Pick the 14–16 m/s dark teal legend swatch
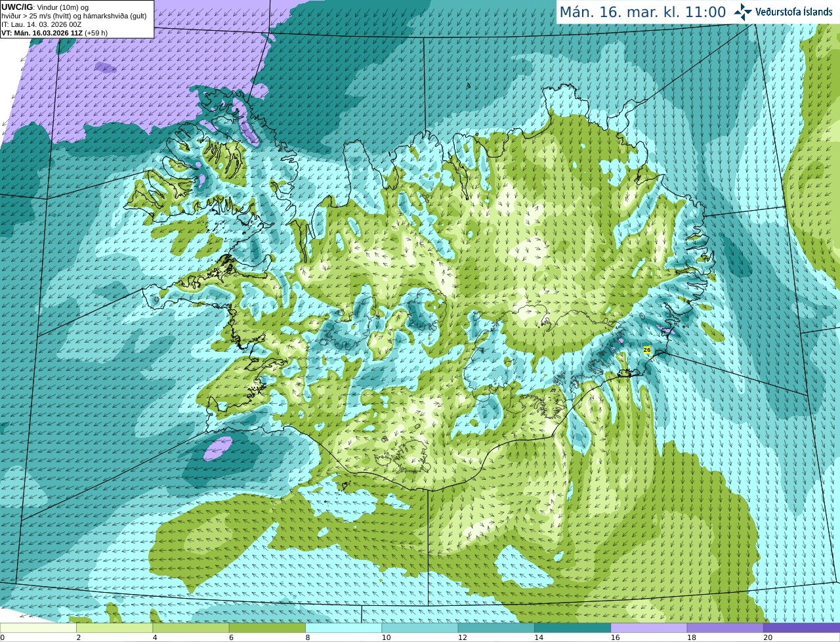The image size is (840, 642). 572,628
